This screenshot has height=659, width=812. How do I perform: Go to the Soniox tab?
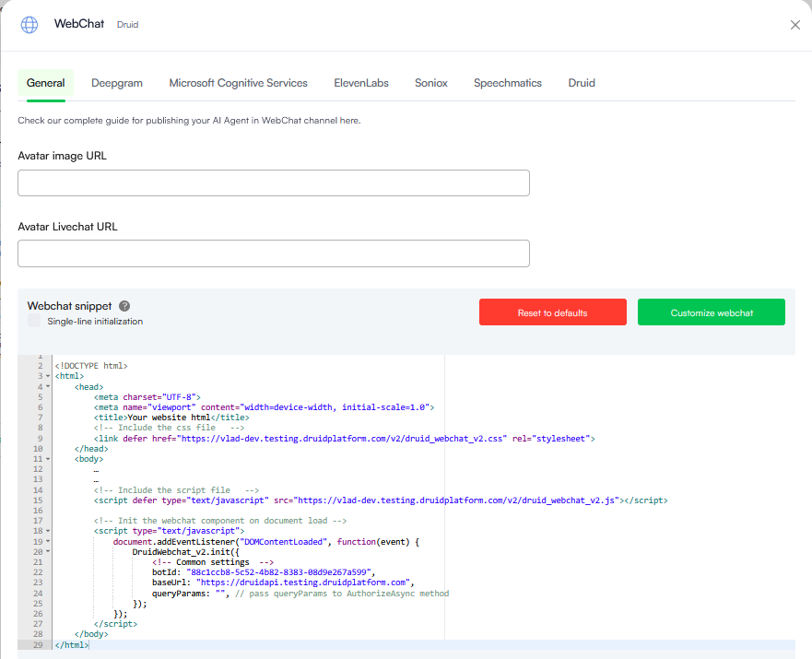tap(431, 83)
